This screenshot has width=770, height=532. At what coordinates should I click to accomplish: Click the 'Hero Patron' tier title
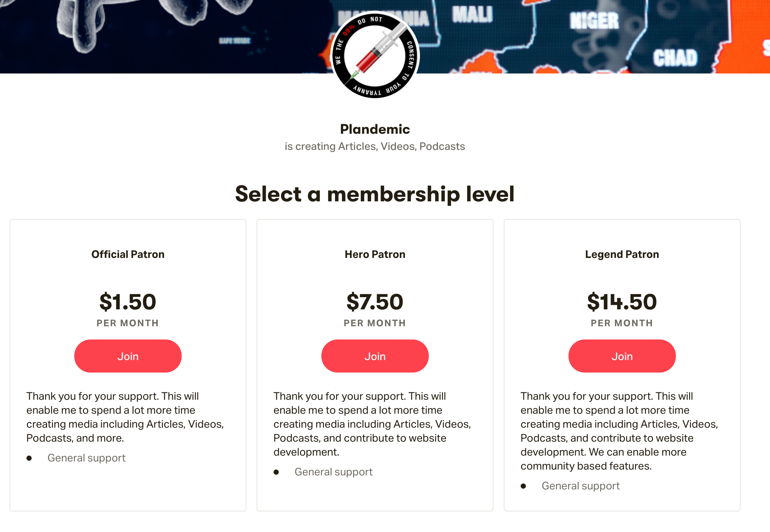pos(374,254)
